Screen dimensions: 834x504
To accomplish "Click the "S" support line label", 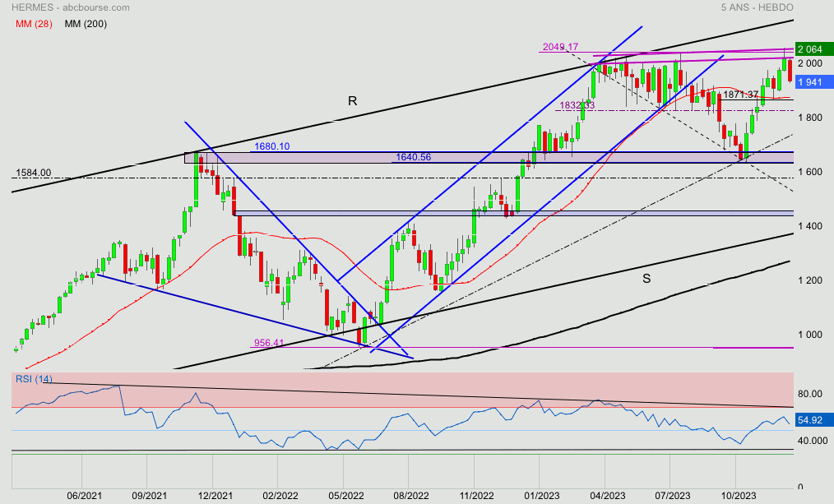I will (646, 279).
